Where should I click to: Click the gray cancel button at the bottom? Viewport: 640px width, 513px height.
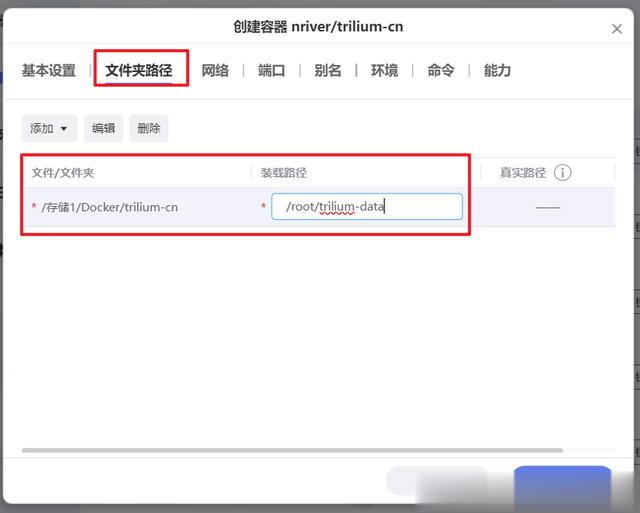437,481
